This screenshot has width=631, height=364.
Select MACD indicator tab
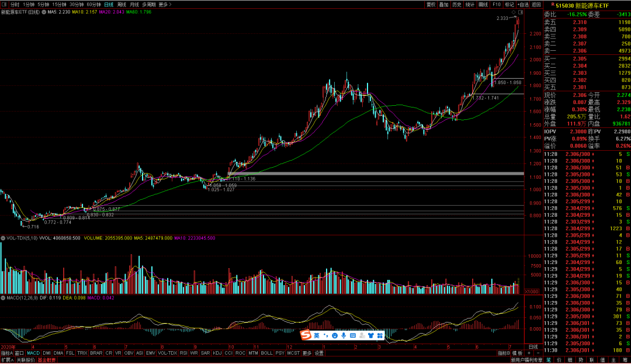33,353
